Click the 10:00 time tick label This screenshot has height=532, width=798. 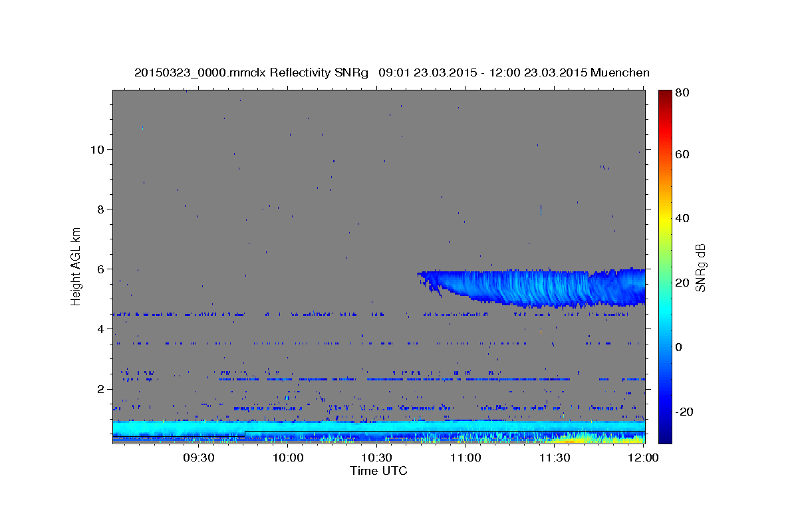coord(288,458)
